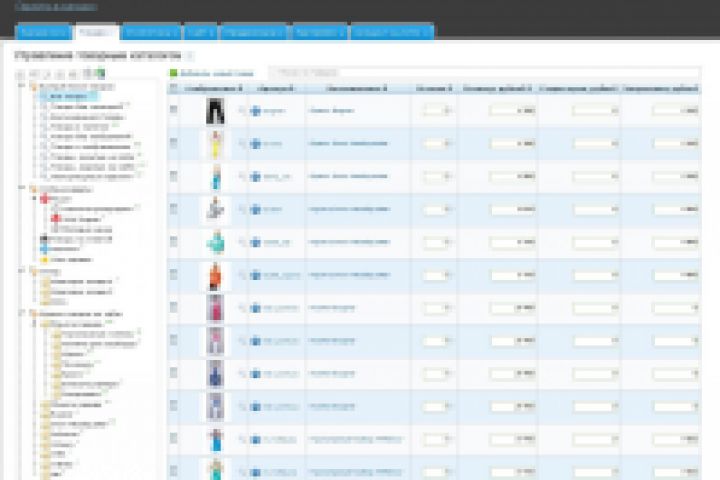Tick the checkbox in the orange top row
Viewport: 720px width, 480px height.
click(x=174, y=274)
